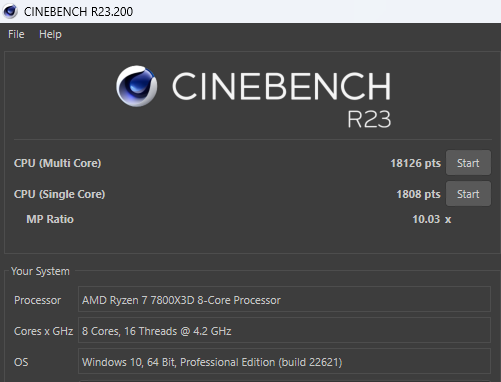Image resolution: width=501 pixels, height=382 pixels.
Task: Open the Help menu
Action: pos(50,34)
